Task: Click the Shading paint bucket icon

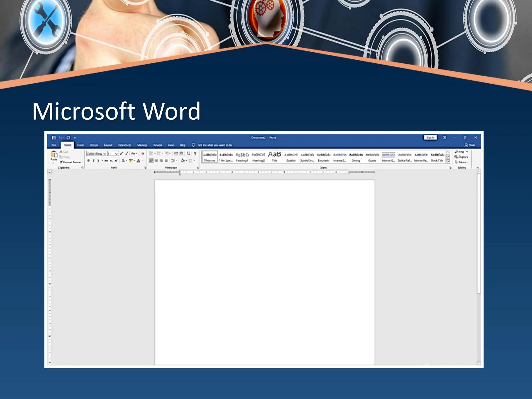Action: point(183,161)
